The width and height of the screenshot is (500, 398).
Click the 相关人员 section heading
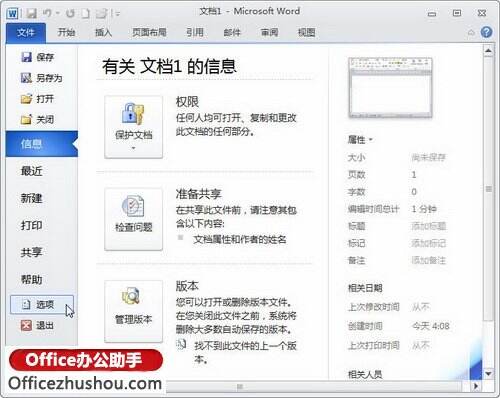[x=365, y=374]
